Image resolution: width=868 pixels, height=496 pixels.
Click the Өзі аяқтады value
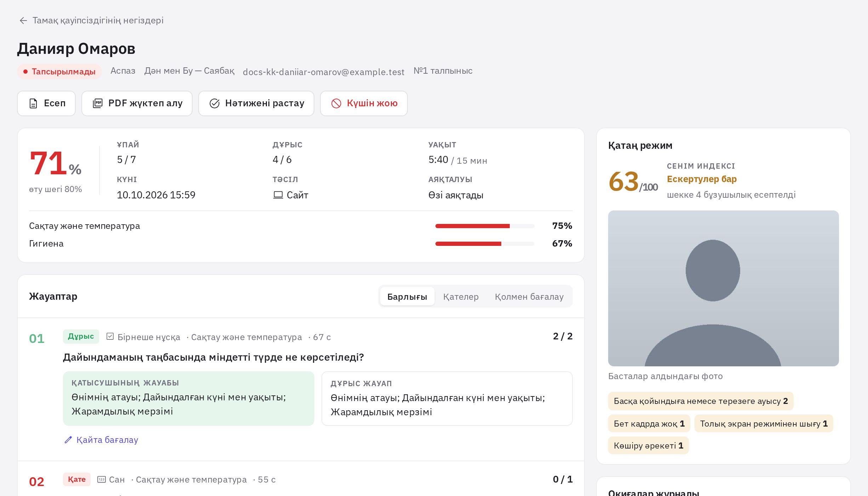(x=456, y=195)
